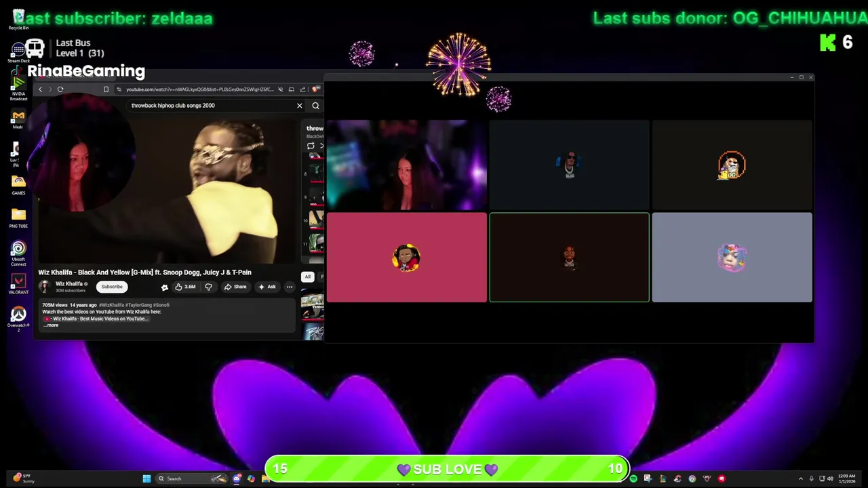Show hidden system tray icons

pos(801,479)
